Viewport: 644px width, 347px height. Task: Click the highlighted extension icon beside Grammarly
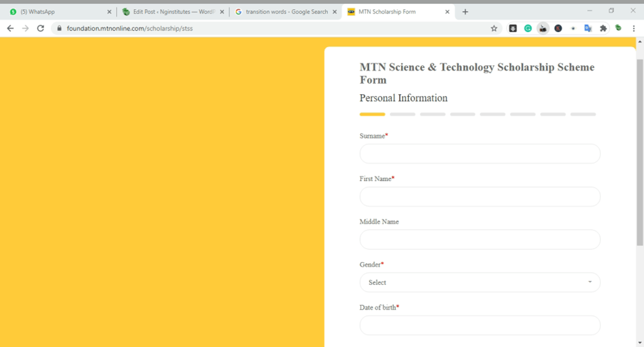pyautogui.click(x=543, y=28)
